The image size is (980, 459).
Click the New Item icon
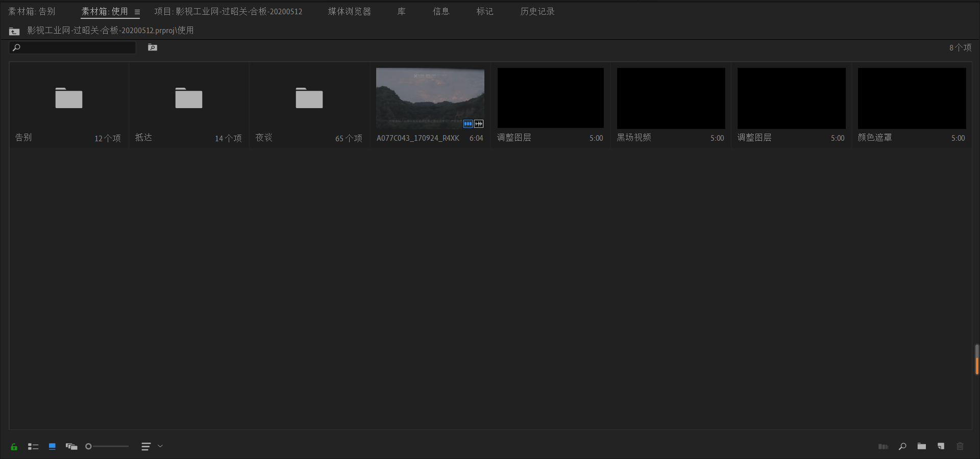point(941,447)
